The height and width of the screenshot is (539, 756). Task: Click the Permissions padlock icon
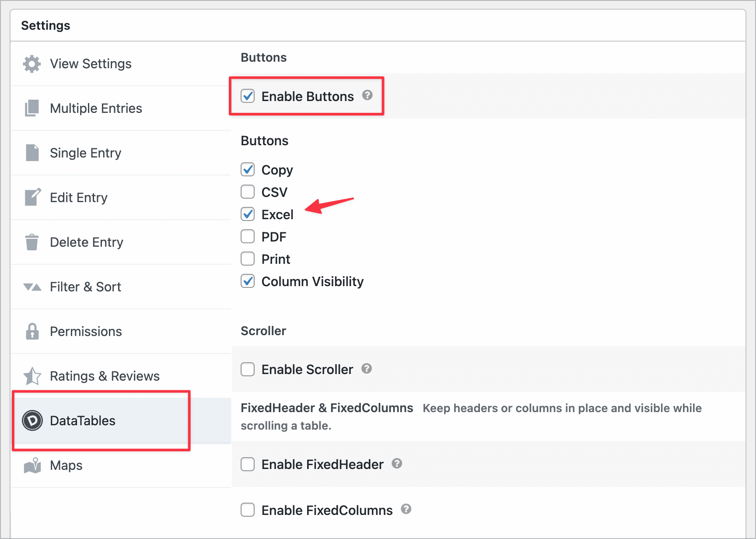pos(32,332)
